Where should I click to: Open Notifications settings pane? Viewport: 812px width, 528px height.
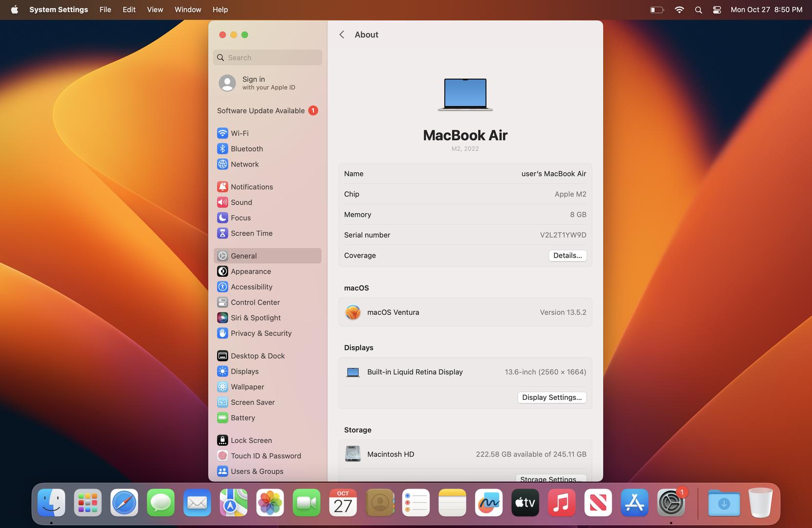[x=251, y=187]
